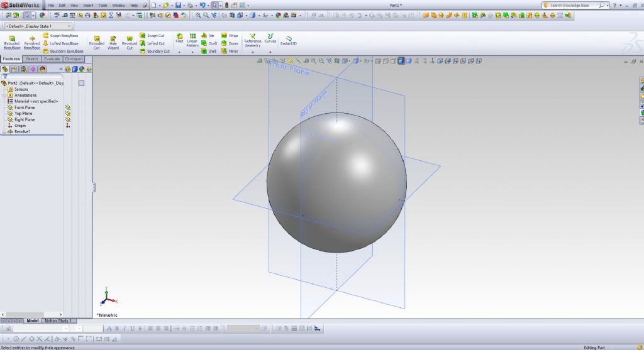The width and height of the screenshot is (644, 350).
Task: Select the Revolved Boss/Base tool
Action: [31, 42]
